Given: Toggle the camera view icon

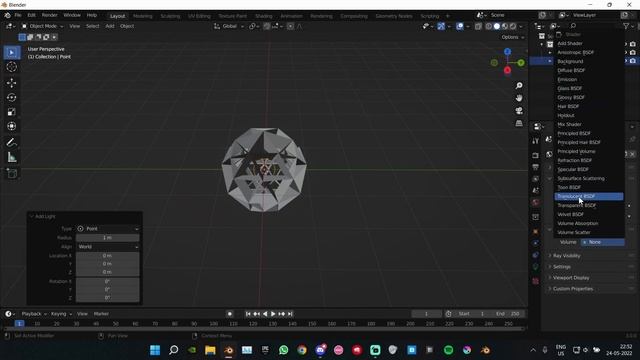Looking at the screenshot, I should pos(519,111).
